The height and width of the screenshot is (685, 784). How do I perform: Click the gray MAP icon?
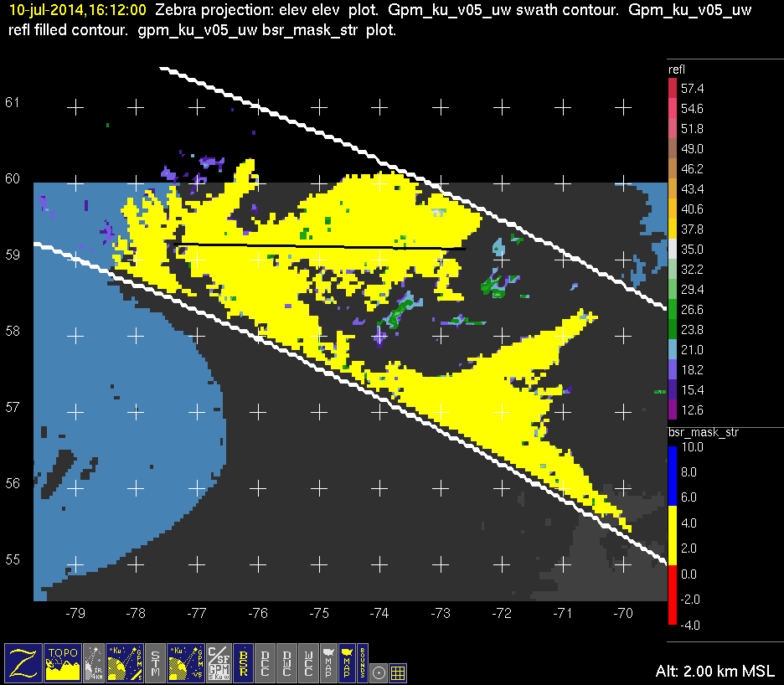click(x=328, y=662)
